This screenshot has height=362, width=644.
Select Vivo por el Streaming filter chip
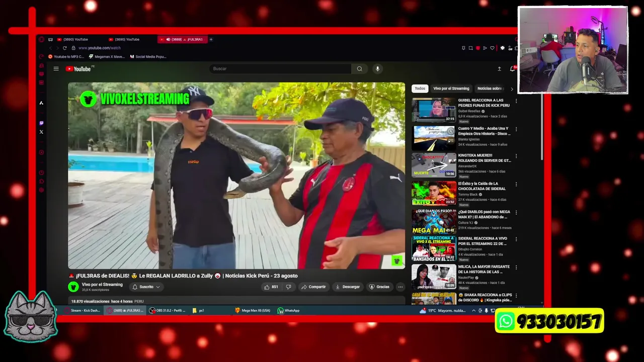[x=451, y=88]
